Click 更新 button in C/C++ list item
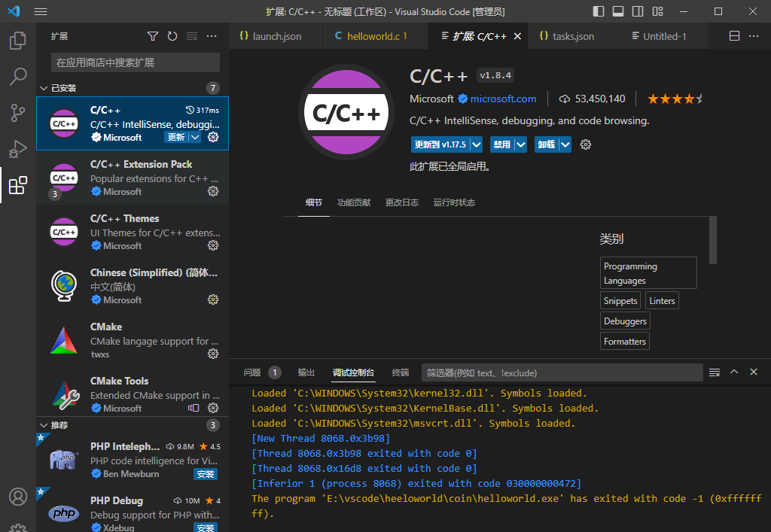 [x=176, y=137]
